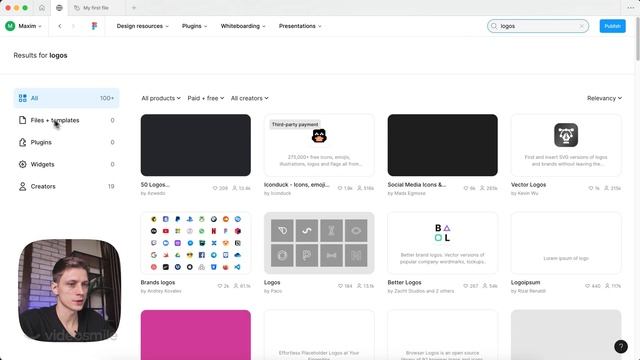The image size is (640, 360).
Task: Click the magnifier search icon
Action: coord(494,26)
